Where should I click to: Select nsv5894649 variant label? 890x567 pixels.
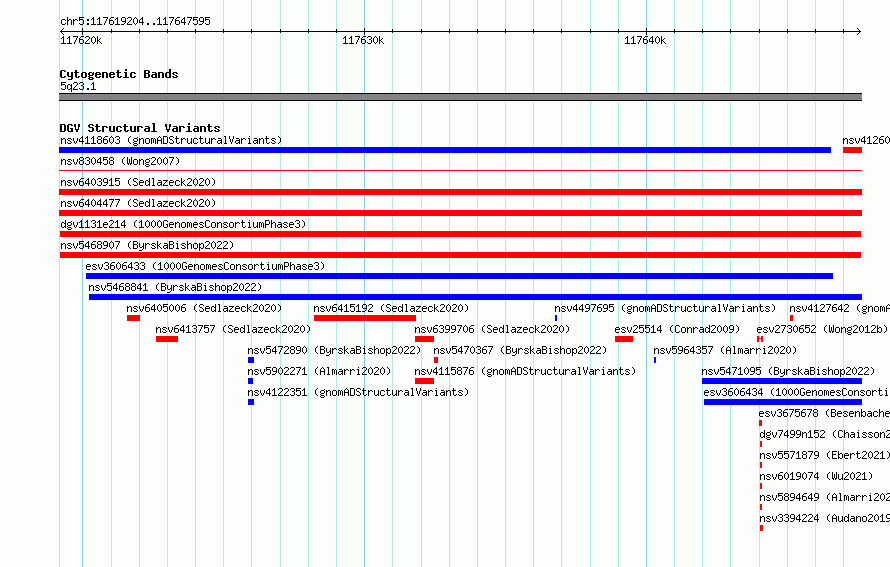click(x=824, y=497)
